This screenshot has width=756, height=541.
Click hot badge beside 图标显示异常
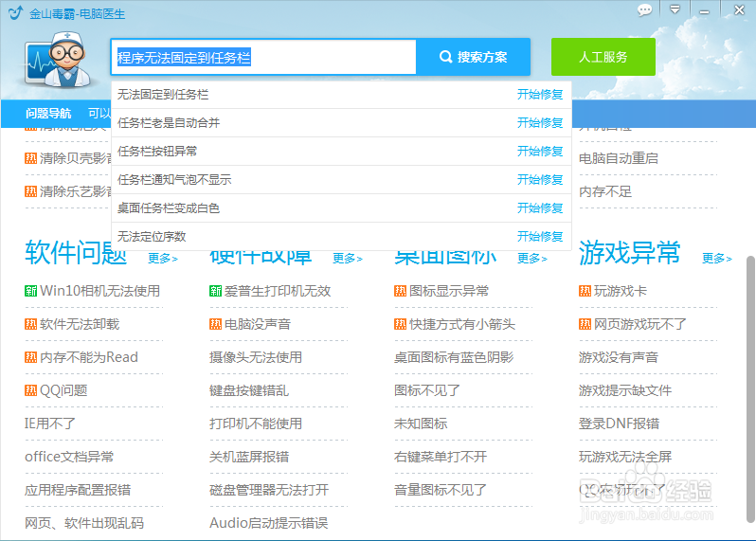(x=400, y=291)
